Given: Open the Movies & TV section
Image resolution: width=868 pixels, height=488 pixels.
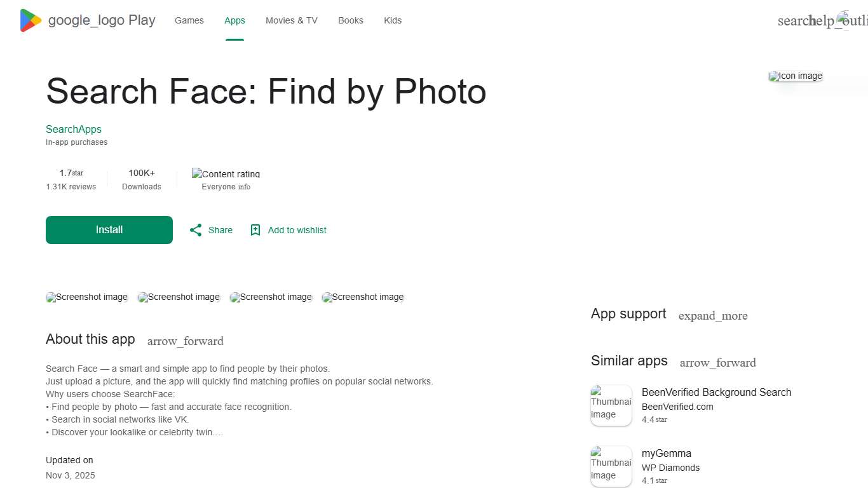Looking at the screenshot, I should 291,20.
